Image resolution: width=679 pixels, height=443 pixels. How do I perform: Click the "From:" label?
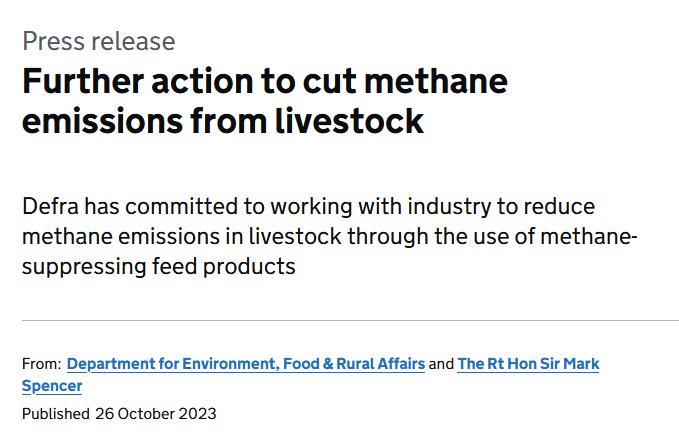pos(41,364)
